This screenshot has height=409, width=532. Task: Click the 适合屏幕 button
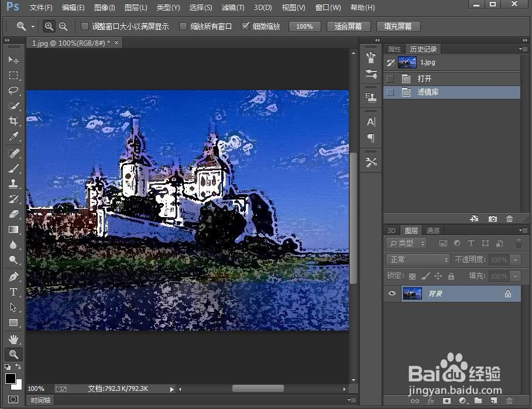pyautogui.click(x=348, y=26)
